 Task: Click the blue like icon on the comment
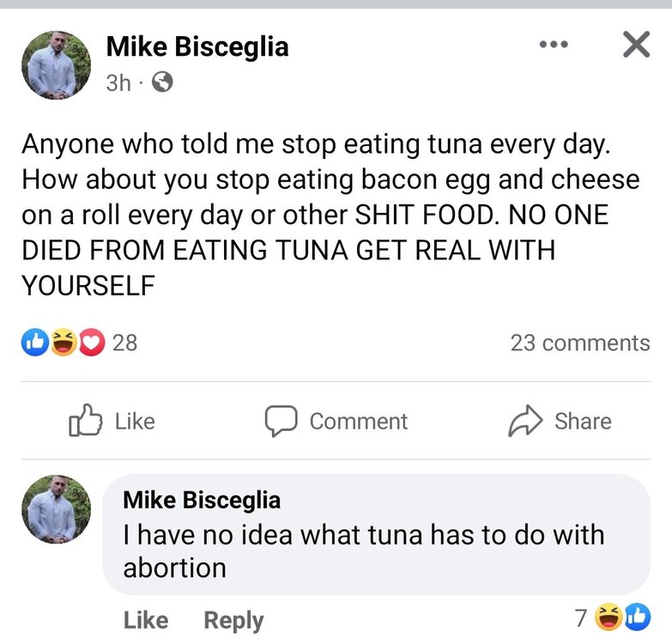pyautogui.click(x=638, y=616)
